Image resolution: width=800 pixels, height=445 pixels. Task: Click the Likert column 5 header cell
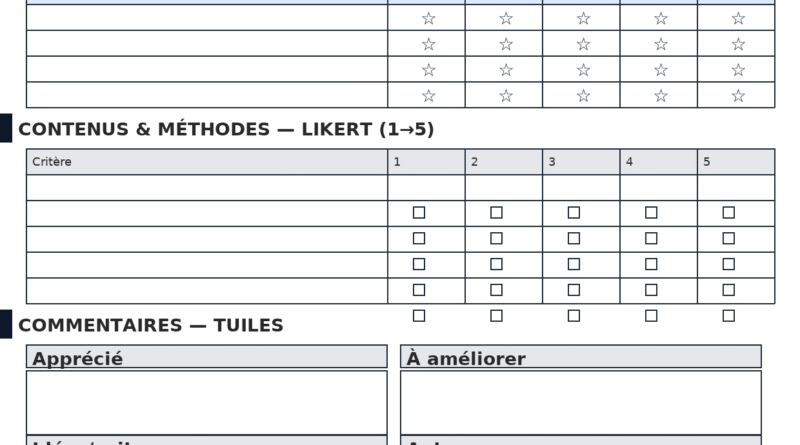736,162
